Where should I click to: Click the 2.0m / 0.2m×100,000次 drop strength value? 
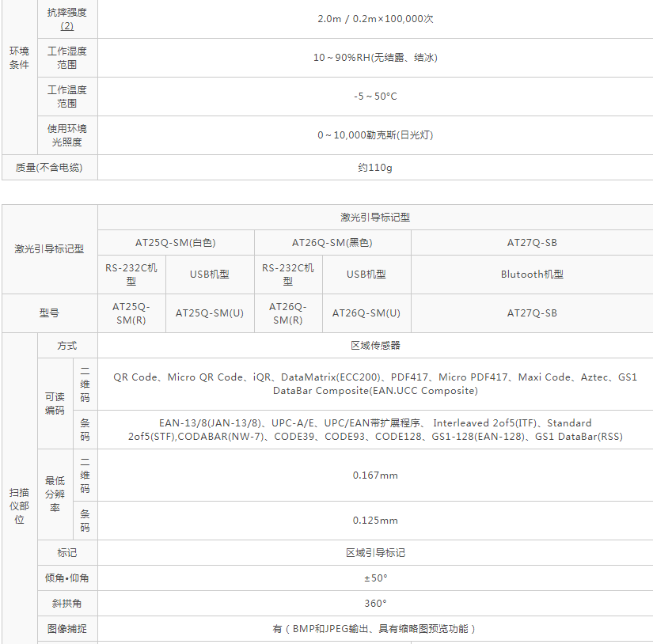pyautogui.click(x=375, y=19)
